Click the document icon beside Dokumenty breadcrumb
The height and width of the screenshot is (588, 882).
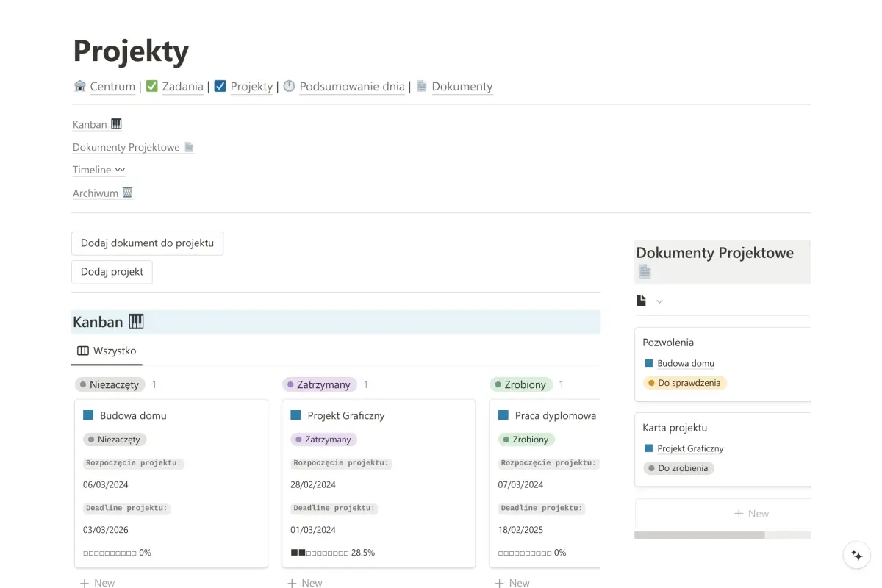(x=422, y=86)
